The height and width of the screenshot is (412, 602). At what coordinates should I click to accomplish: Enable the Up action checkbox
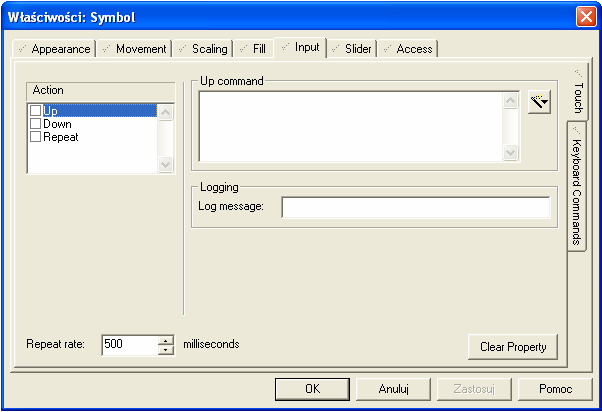(x=36, y=111)
